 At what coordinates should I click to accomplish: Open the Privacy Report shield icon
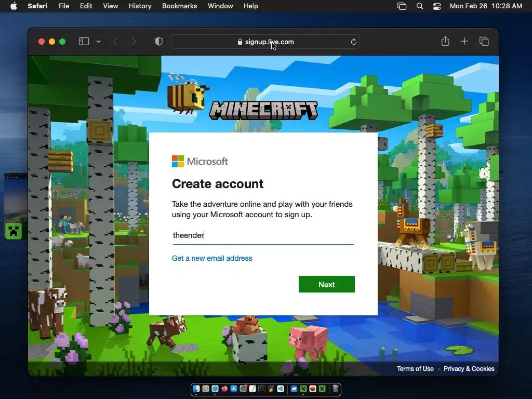tap(159, 42)
